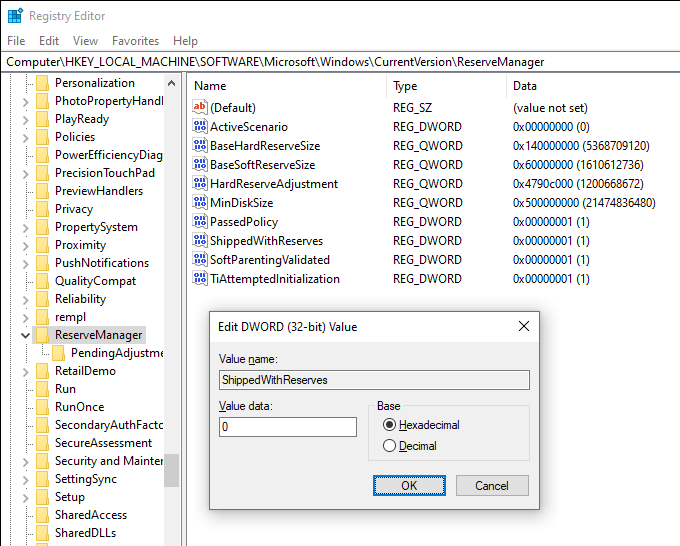
Task: Click the Personalization folder icon
Action: coord(42,83)
